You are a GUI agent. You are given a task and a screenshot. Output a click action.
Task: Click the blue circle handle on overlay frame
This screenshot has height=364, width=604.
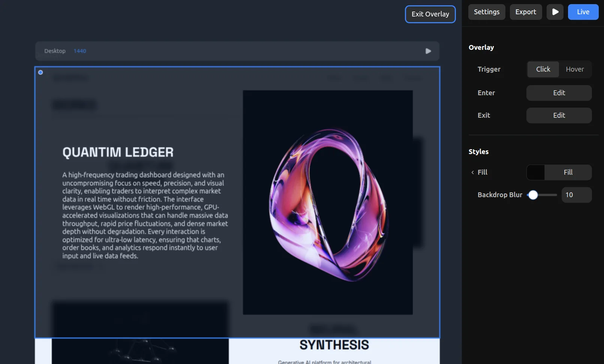point(40,72)
